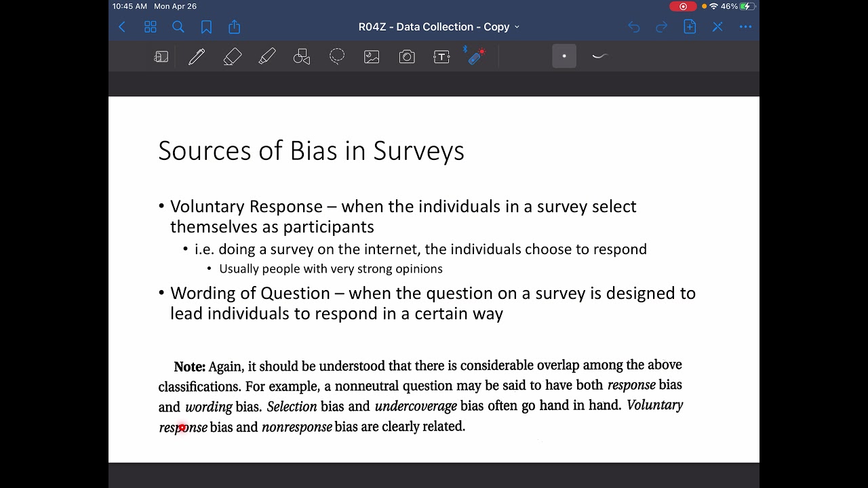Click the Wording of Question bullet text
868x488 pixels.
(433, 303)
